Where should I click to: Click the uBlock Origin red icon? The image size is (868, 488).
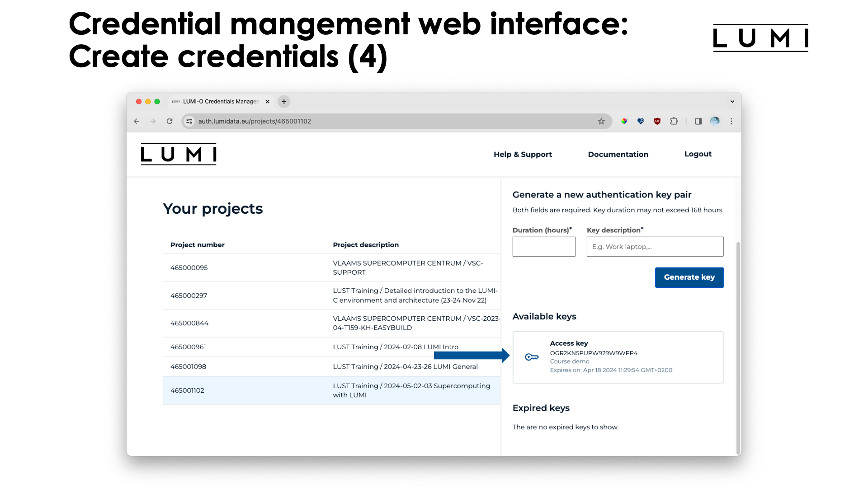[657, 121]
